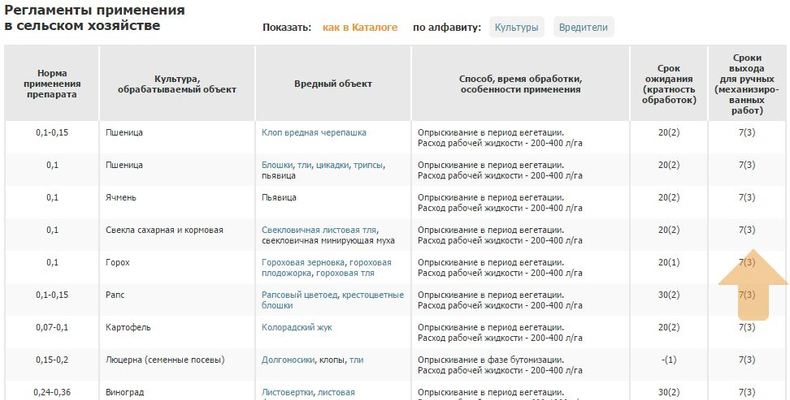Open the Долгоносики pest link

[288, 360]
